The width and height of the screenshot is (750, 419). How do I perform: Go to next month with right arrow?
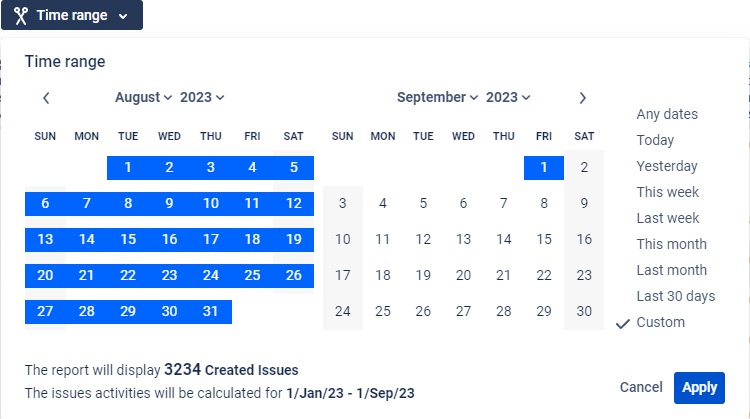pyautogui.click(x=583, y=98)
